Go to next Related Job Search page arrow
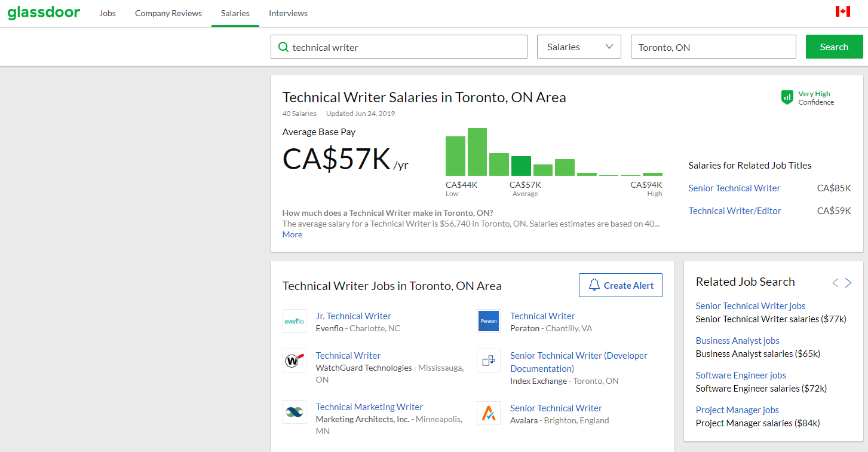 coord(848,283)
